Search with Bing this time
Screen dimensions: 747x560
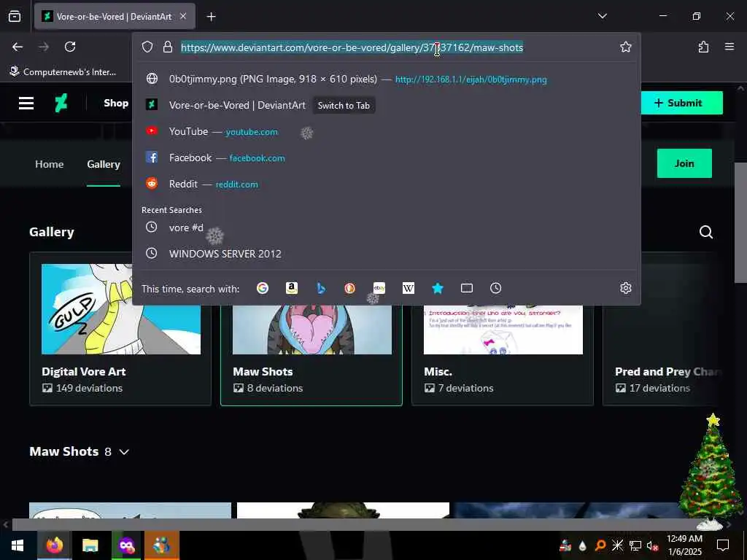(321, 288)
